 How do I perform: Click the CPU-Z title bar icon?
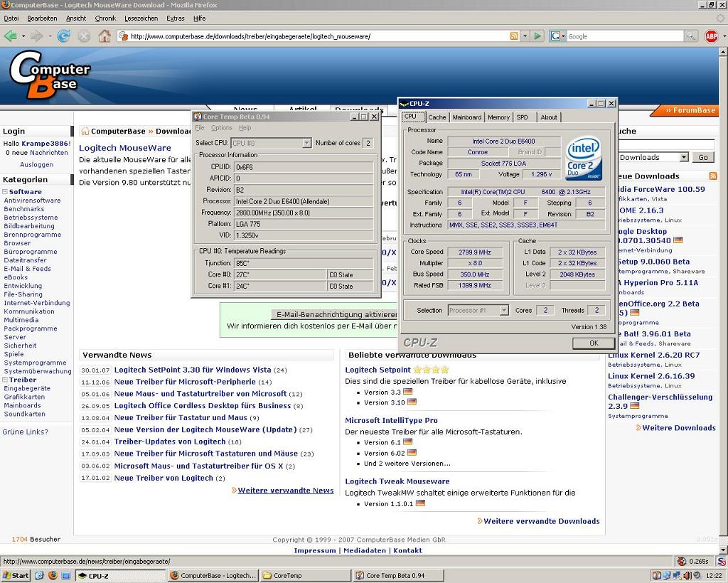(404, 104)
